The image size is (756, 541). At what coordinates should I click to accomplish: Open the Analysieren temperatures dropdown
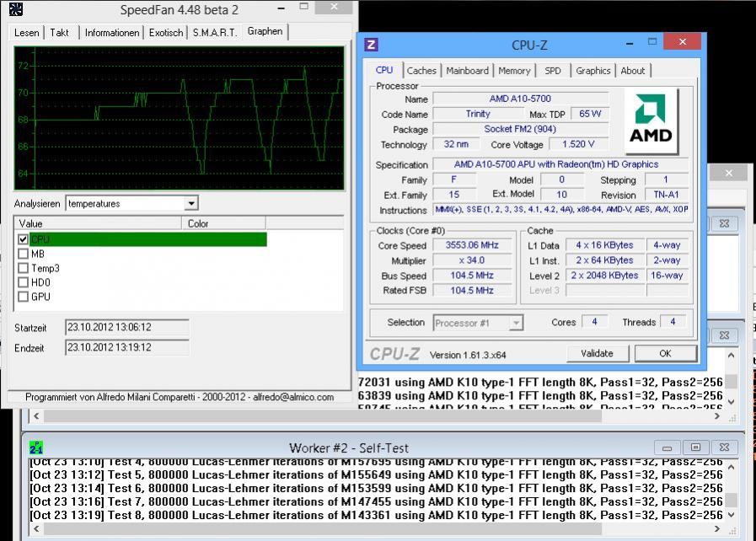[191, 203]
